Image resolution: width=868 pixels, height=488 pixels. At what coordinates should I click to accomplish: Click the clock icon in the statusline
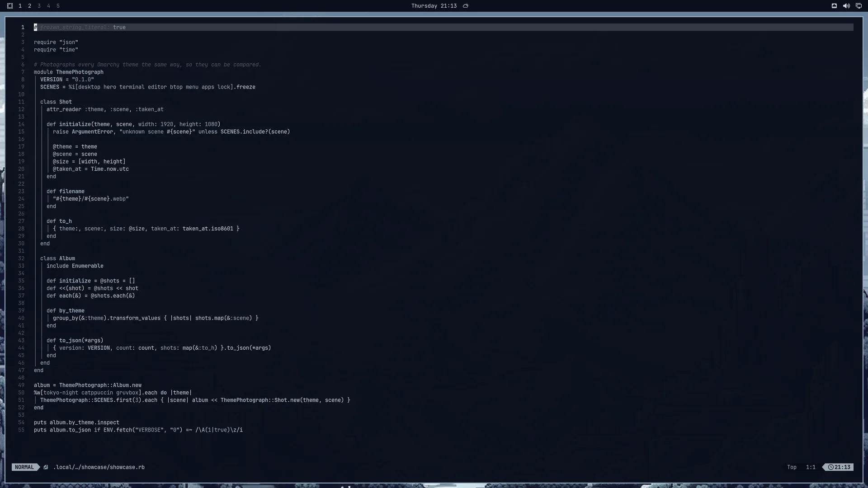tap(831, 467)
